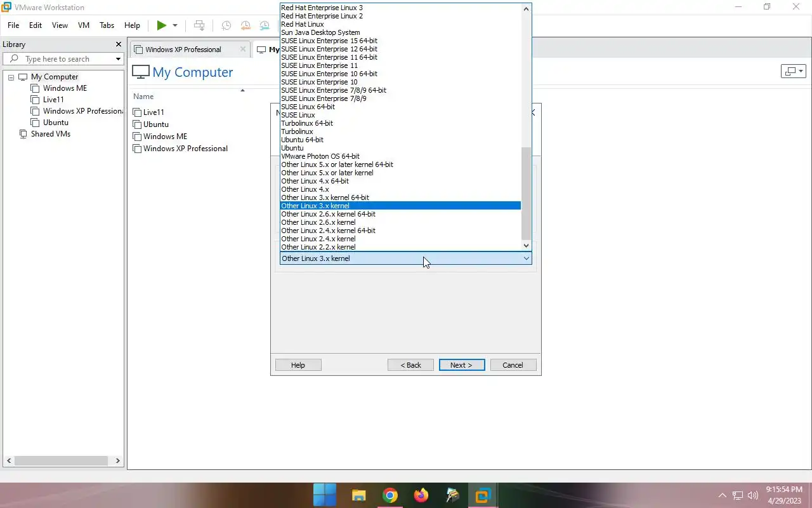Click the Back button
This screenshot has height=508, width=812.
[410, 365]
